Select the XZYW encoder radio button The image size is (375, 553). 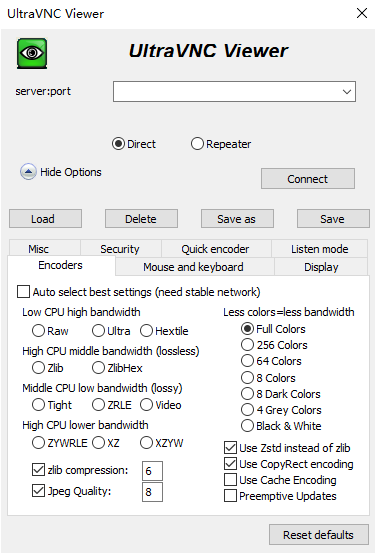pyautogui.click(x=146, y=443)
